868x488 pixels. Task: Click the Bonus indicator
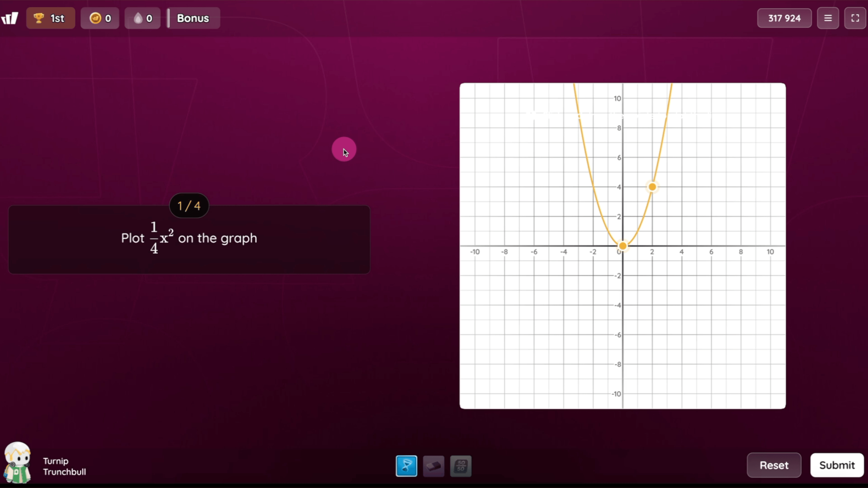[x=193, y=18]
